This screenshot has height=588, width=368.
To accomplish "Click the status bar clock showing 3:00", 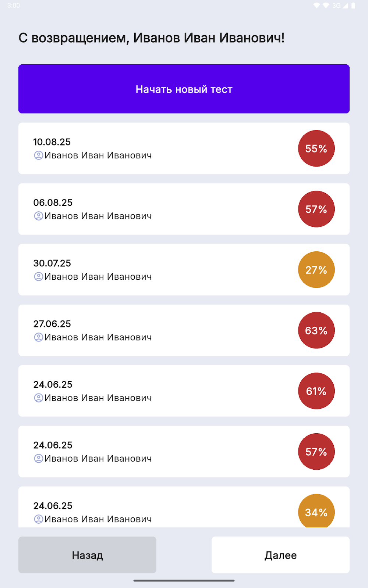I will click(x=14, y=6).
